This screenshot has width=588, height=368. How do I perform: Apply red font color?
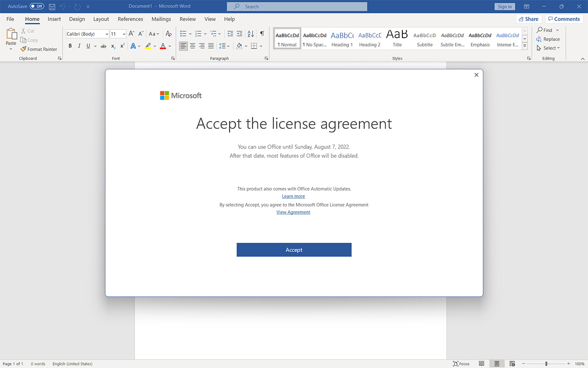point(163,46)
